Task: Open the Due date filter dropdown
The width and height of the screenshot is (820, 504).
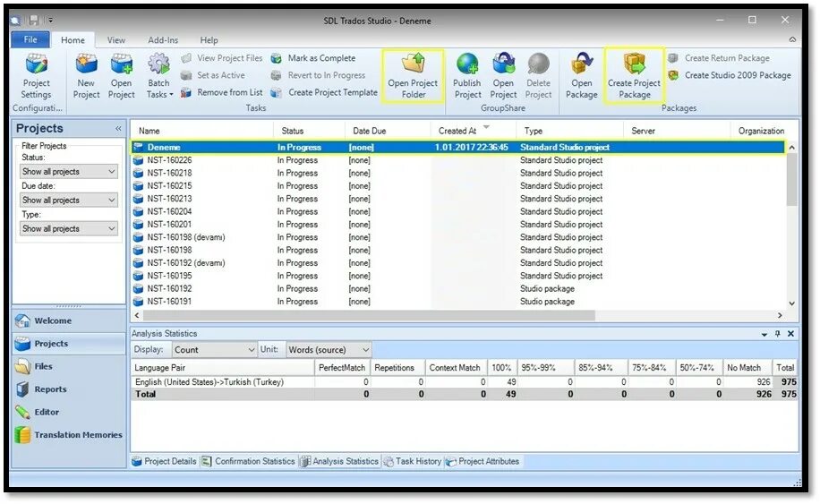Action: point(69,201)
